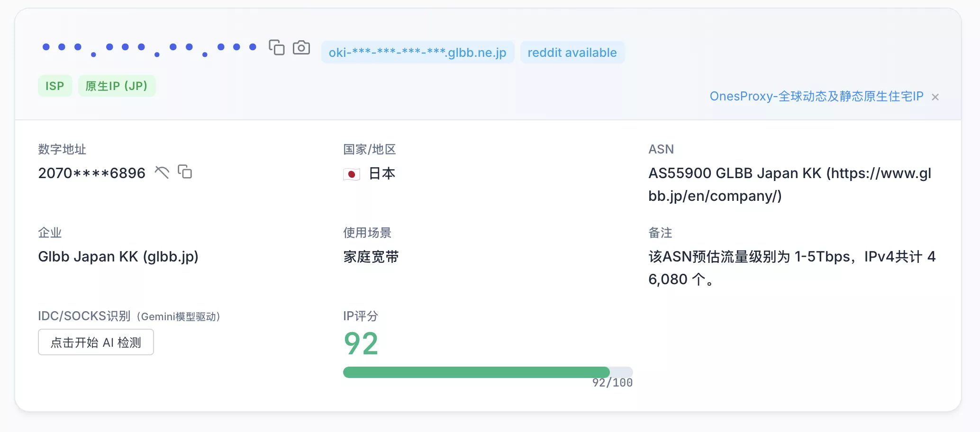Click the camera screenshot icon
The image size is (980, 432).
click(301, 48)
